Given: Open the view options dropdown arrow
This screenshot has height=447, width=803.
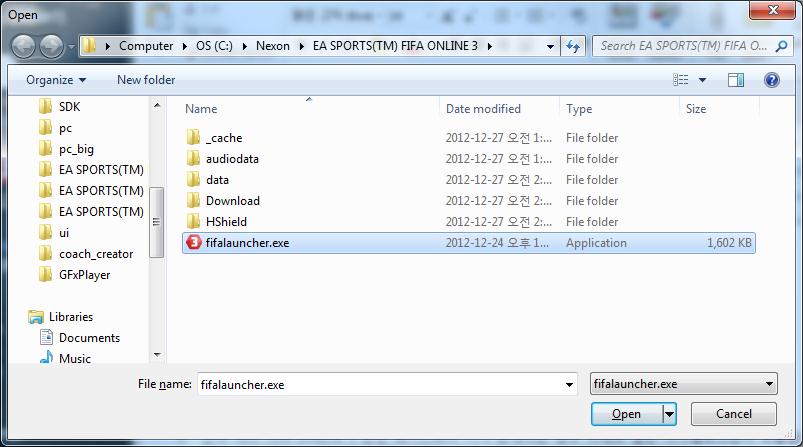Looking at the screenshot, I should (702, 80).
